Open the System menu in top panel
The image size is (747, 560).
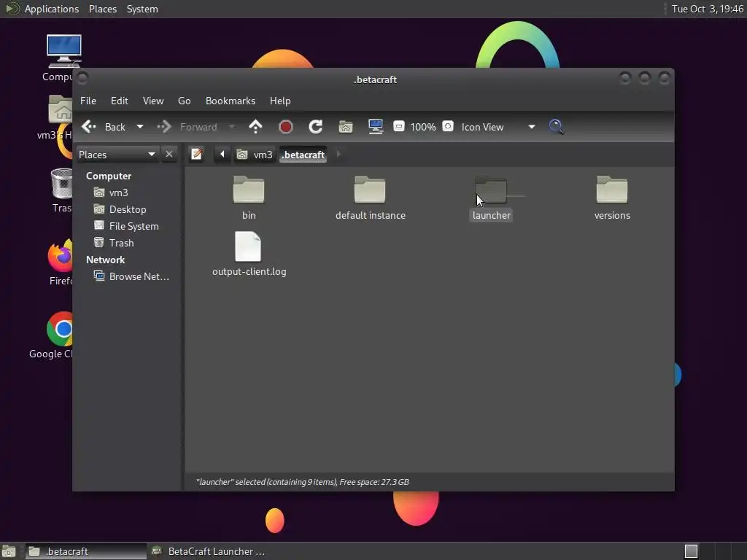point(142,9)
